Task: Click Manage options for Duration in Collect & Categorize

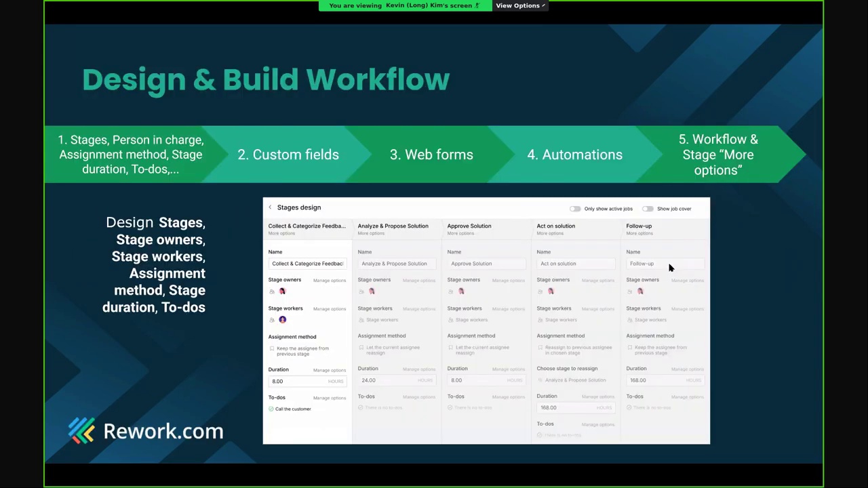Action: tap(330, 370)
